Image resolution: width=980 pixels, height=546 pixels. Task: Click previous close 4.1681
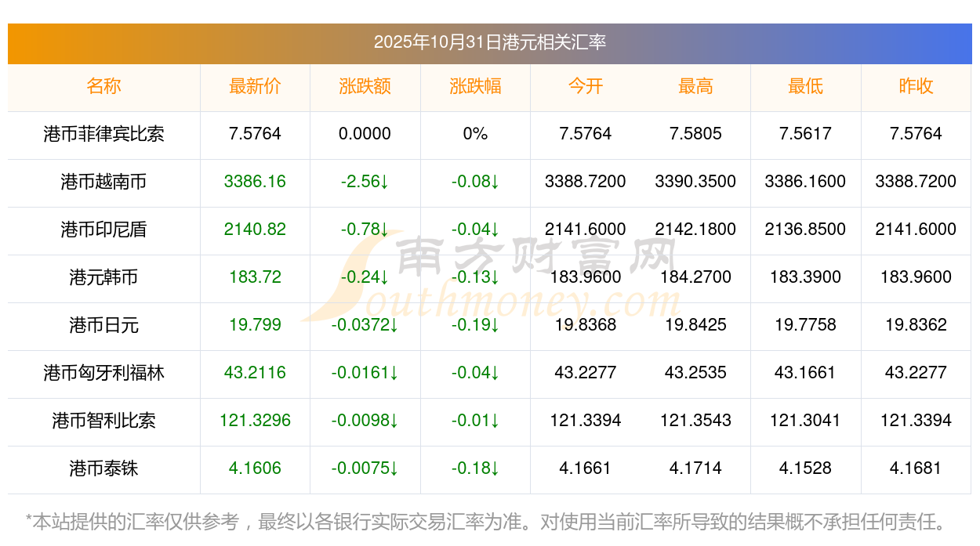(916, 468)
